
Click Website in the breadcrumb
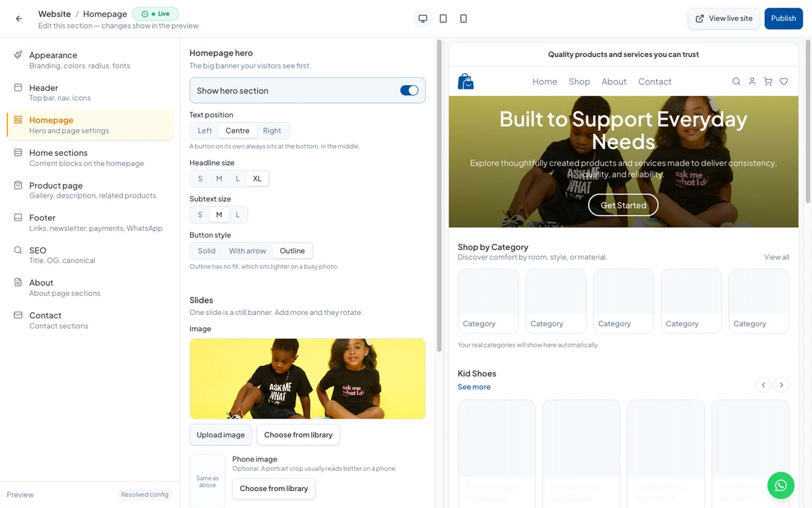tap(55, 14)
